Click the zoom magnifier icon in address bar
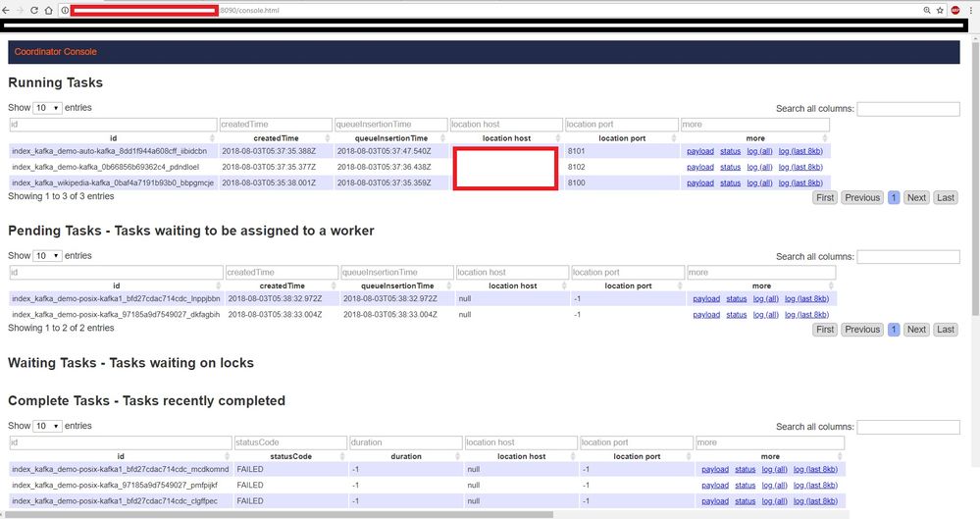Image resolution: width=980 pixels, height=519 pixels. (x=927, y=9)
